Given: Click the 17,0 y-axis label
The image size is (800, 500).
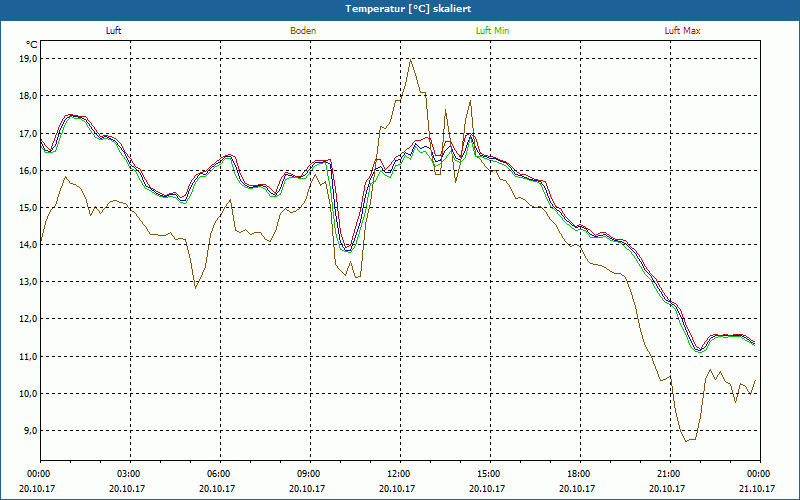Looking at the screenshot, I should point(29,134).
